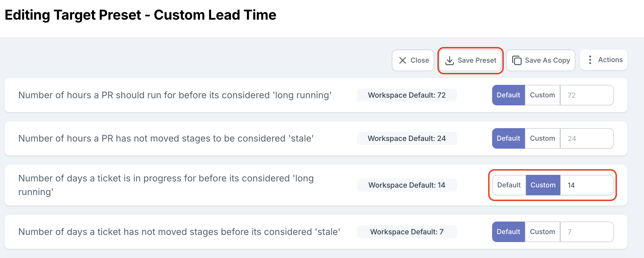
Task: Select Default for PR 'stale' hours
Action: click(x=508, y=138)
